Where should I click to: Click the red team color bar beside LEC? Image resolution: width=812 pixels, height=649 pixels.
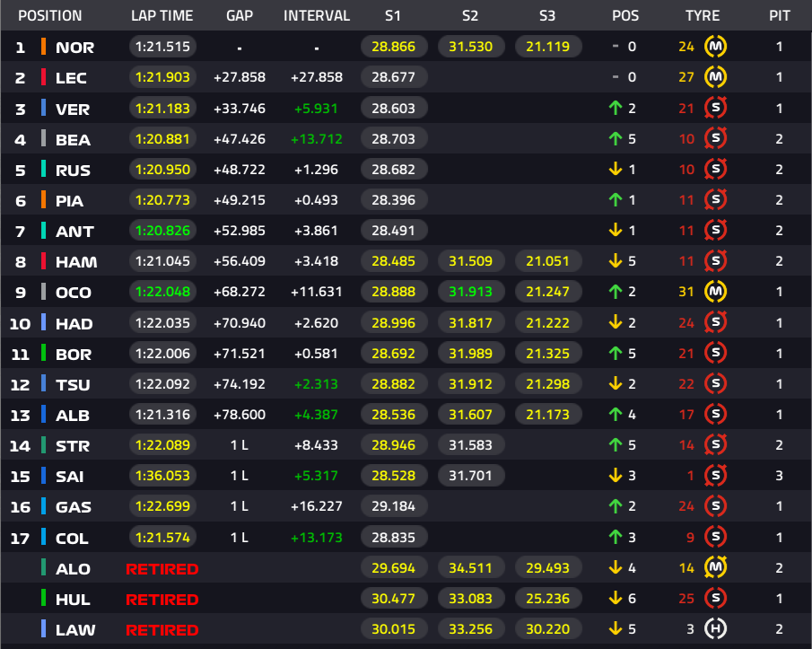tap(43, 77)
